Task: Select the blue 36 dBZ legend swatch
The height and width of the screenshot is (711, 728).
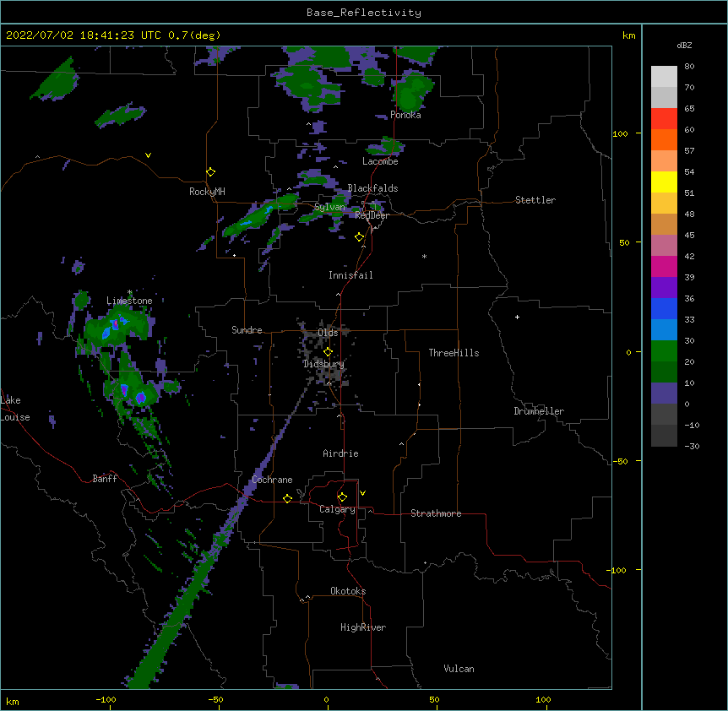Action: point(664,308)
